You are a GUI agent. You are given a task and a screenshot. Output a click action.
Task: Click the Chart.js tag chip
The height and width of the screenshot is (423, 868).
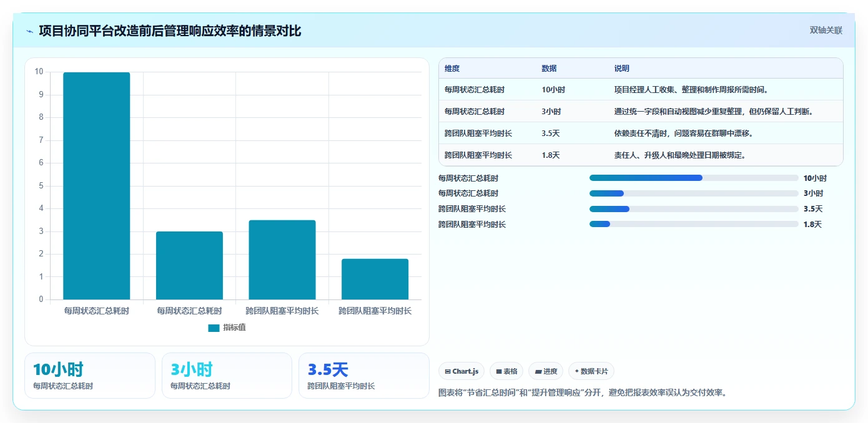(x=461, y=371)
